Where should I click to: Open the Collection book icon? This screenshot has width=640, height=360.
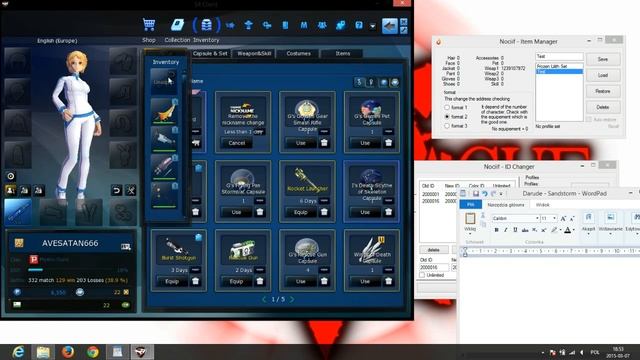177,25
